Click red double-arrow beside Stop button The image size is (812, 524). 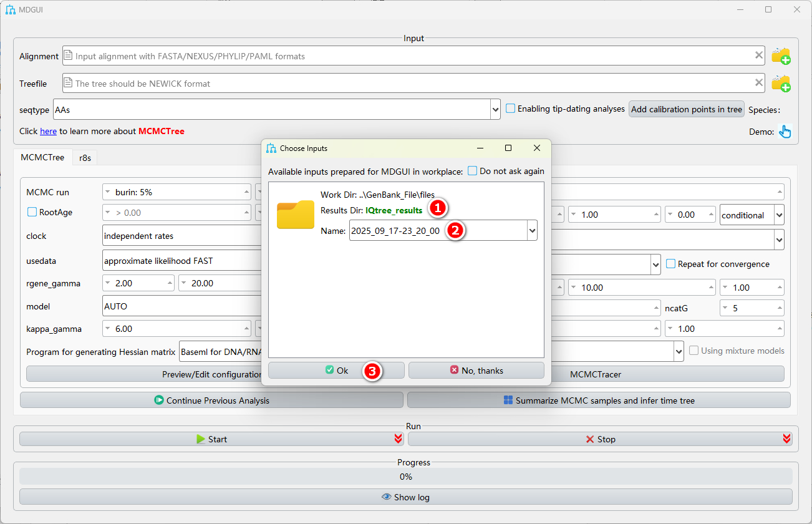786,439
